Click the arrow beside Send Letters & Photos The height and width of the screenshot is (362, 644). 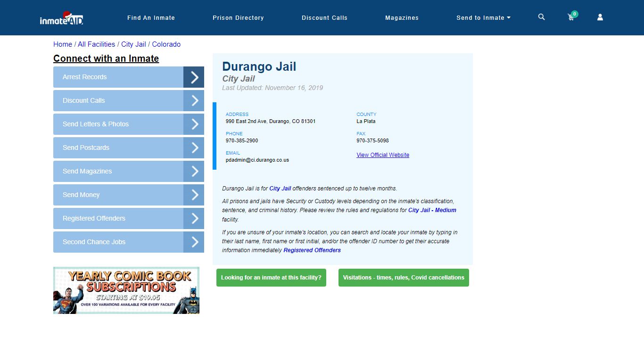[194, 124]
